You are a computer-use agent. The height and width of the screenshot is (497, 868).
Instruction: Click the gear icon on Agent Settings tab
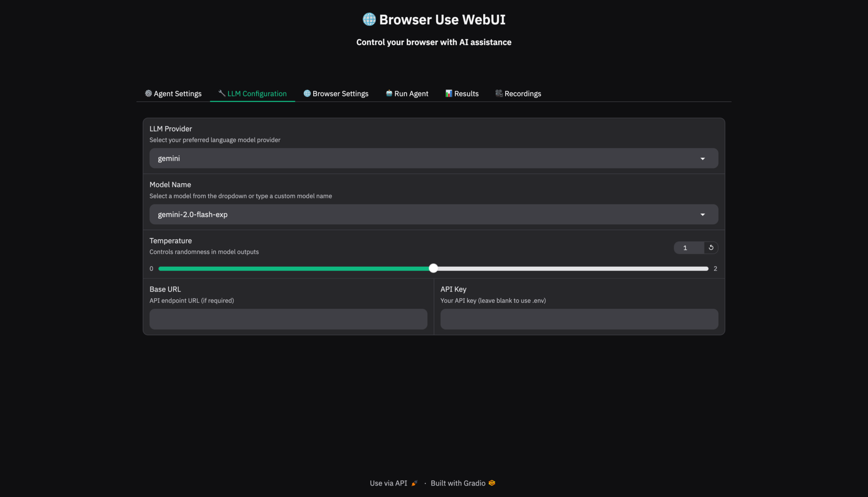[148, 93]
